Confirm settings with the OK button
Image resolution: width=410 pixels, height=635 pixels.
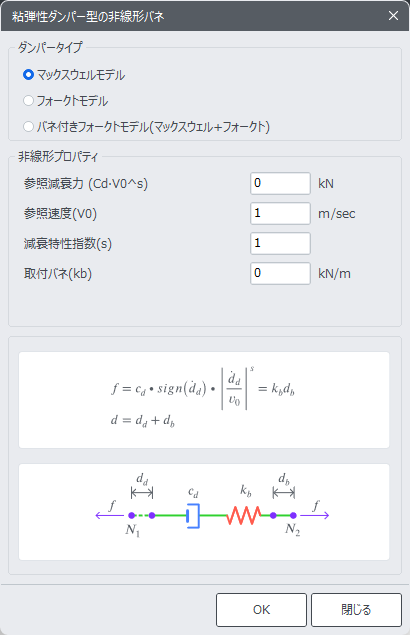point(261,610)
